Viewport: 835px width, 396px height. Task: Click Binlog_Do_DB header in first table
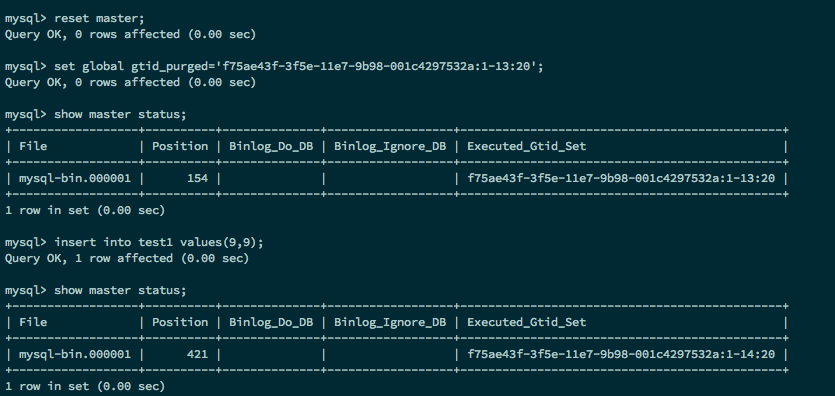[271, 146]
